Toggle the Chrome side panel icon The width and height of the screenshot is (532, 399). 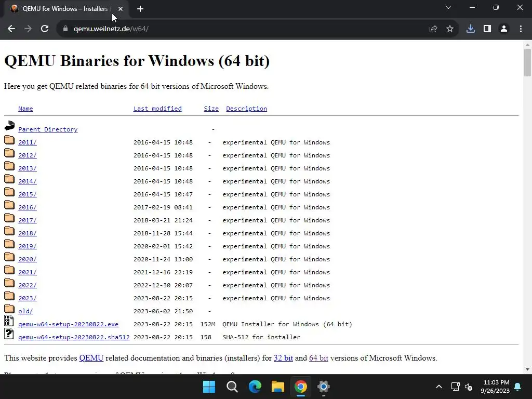487,29
